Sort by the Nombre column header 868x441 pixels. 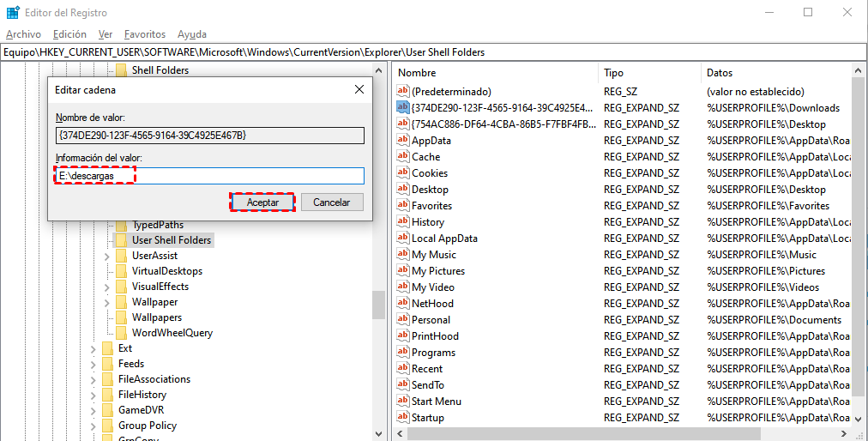(x=496, y=73)
